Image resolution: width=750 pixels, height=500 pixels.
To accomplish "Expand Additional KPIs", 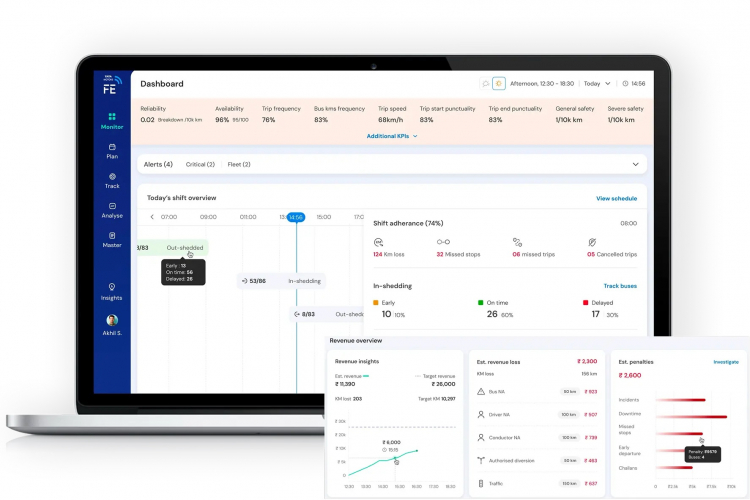I will point(392,136).
